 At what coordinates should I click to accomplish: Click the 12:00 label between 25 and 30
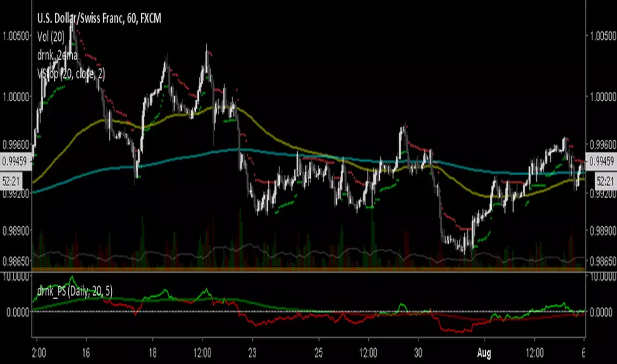tap(368, 353)
